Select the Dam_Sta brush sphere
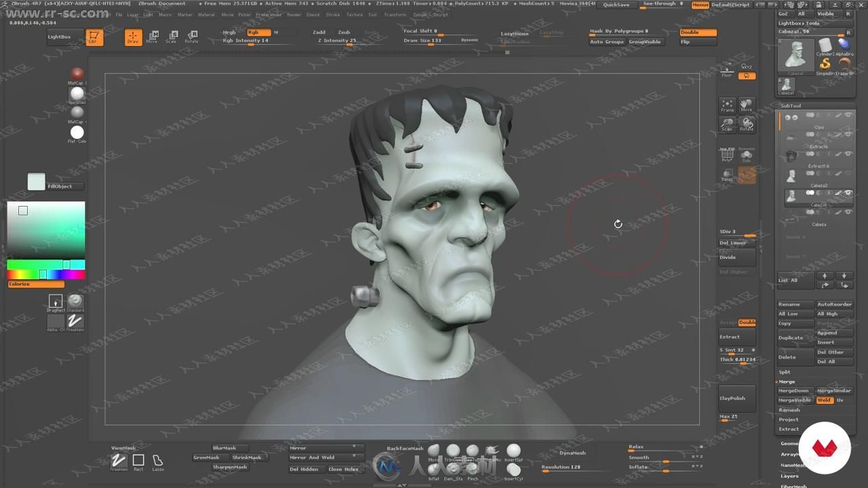The image size is (868, 488). click(x=453, y=470)
